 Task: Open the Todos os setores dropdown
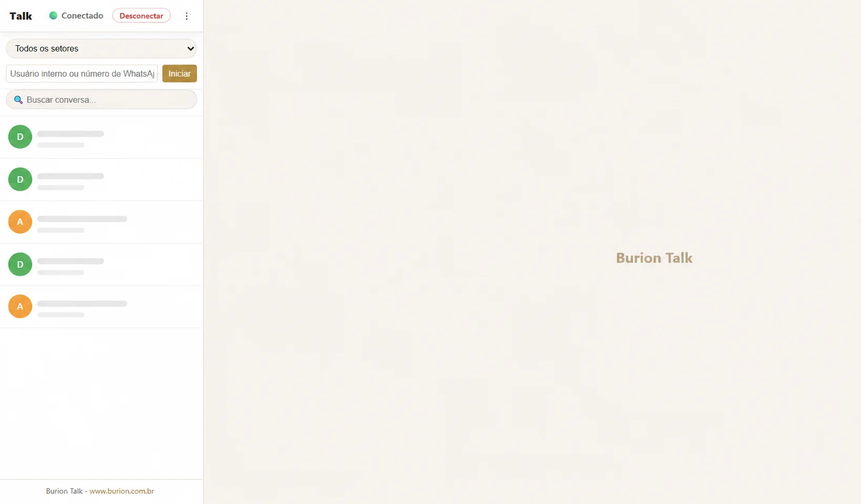tap(101, 48)
